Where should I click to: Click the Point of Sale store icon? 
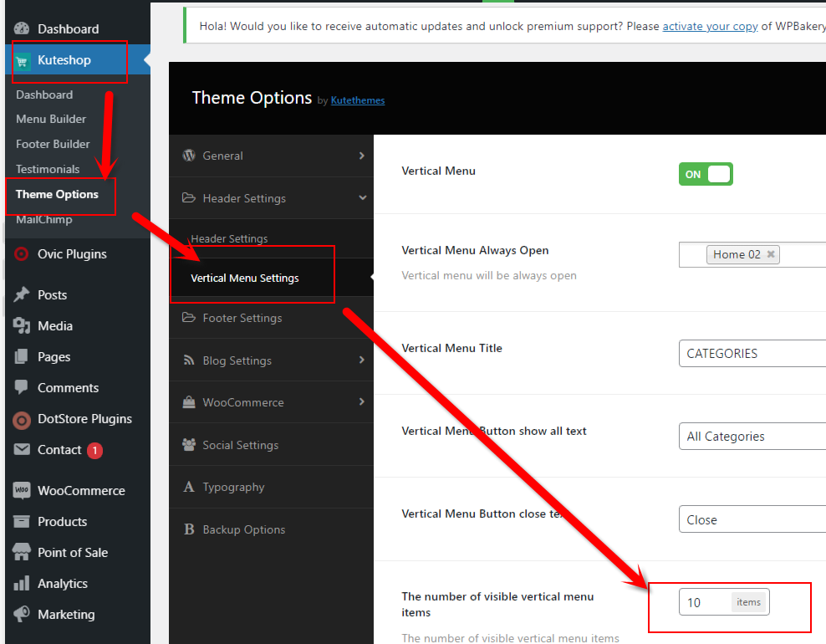tap(22, 552)
